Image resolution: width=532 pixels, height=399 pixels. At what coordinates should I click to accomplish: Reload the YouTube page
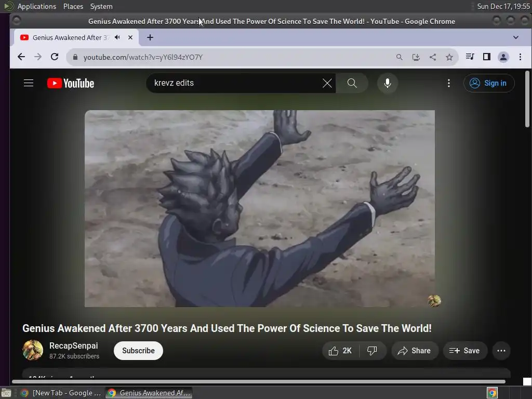55,57
